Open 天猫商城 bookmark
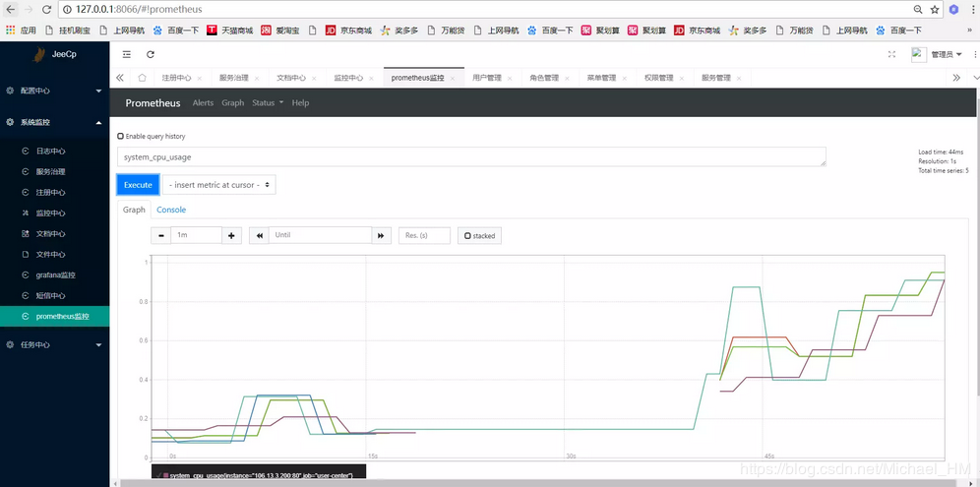 click(230, 30)
